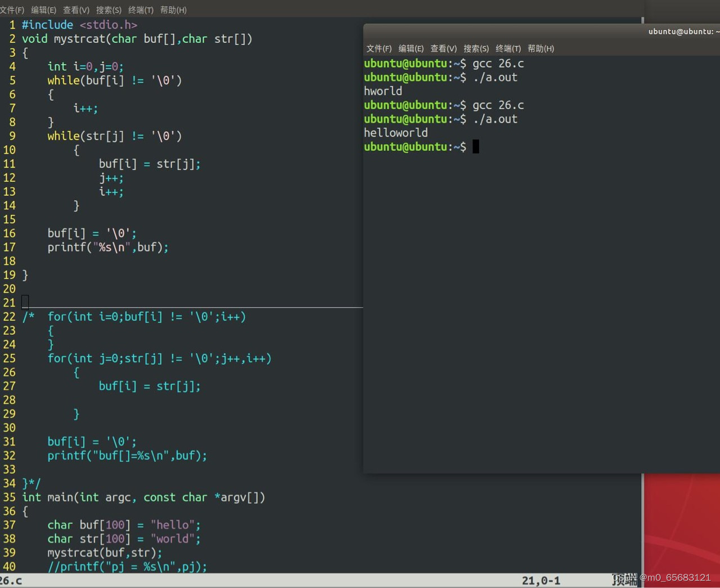Open 帮助(H) menu in the editor window
This screenshot has height=588, width=720.
pos(173,10)
